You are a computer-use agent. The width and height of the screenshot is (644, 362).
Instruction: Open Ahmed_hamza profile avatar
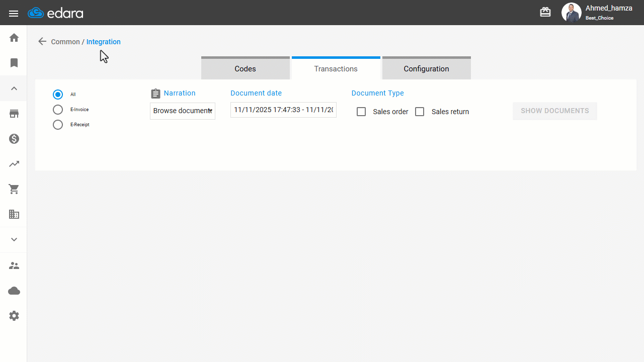coord(571,13)
